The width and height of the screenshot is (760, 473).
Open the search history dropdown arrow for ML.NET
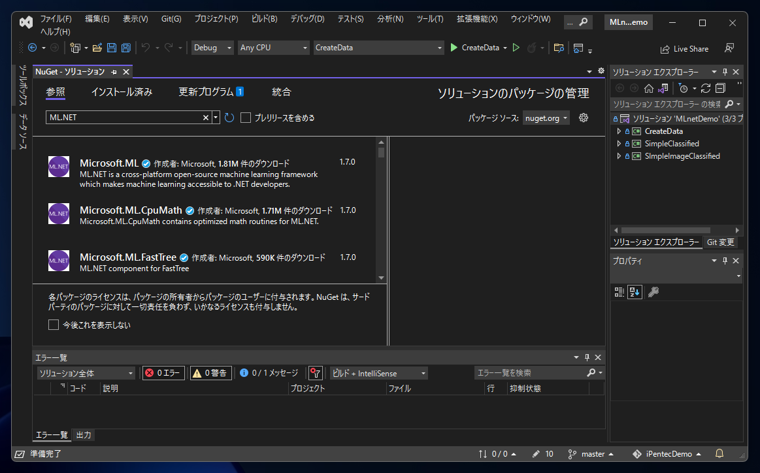tap(216, 117)
